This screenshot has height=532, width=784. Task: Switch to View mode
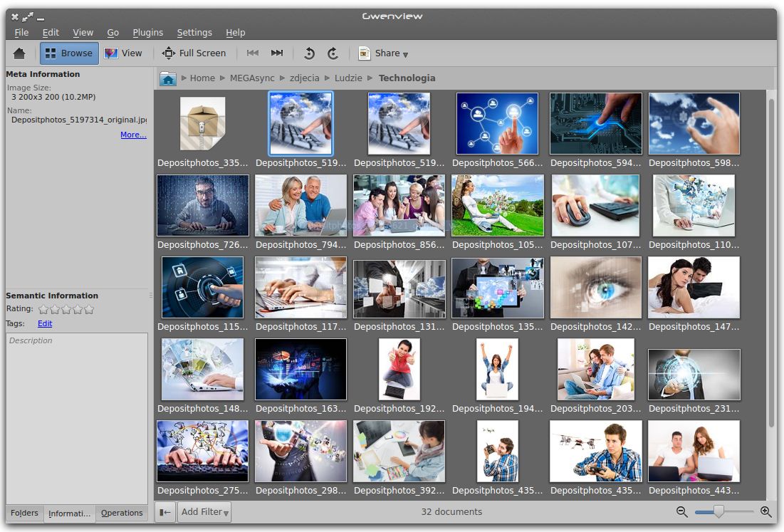click(x=125, y=53)
